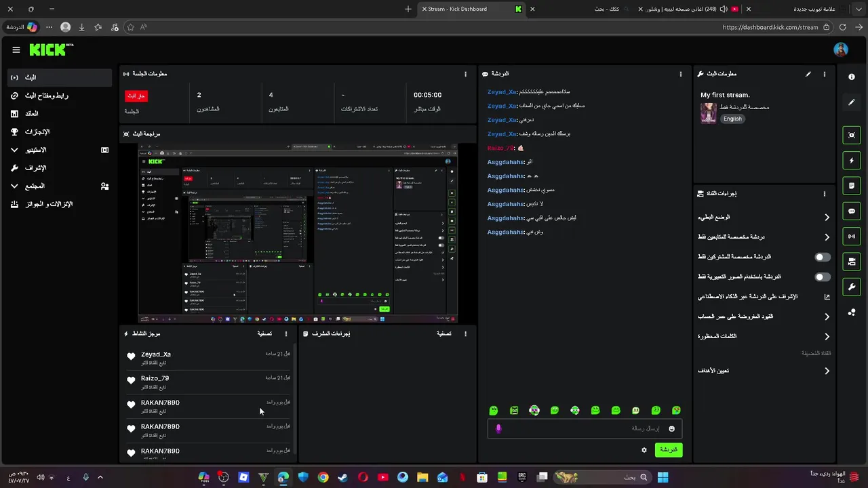This screenshot has width=868, height=488.
Task: Send message with green chat button
Action: [669, 449]
